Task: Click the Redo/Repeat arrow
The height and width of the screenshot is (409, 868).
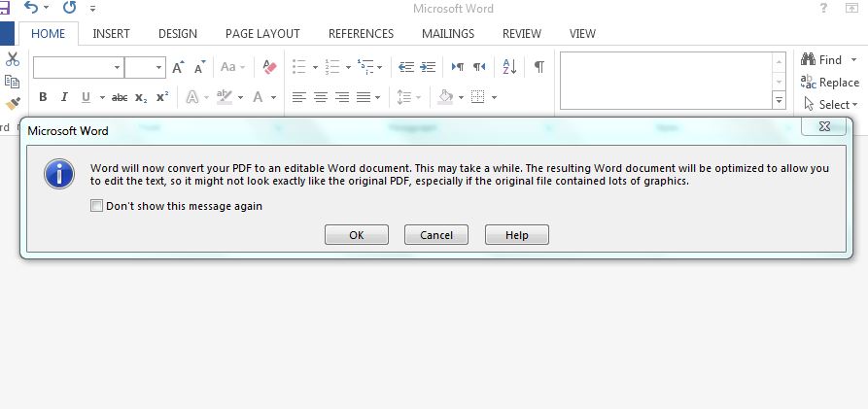Action: (69, 8)
